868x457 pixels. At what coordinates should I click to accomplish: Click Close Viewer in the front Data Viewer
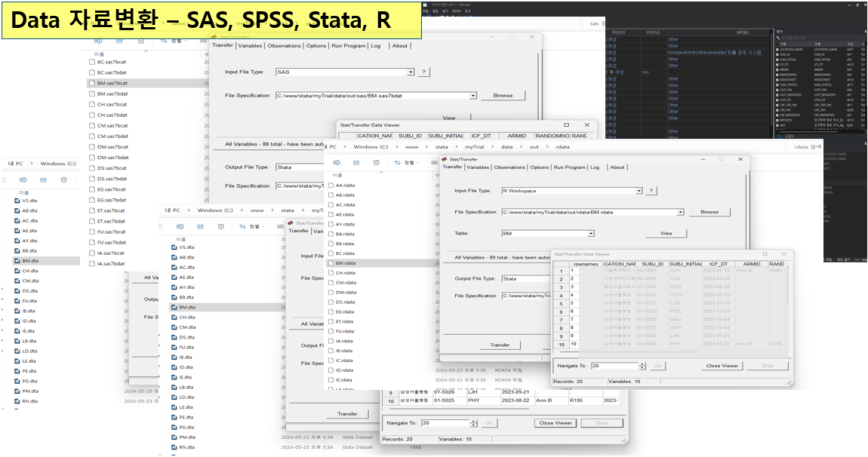tap(722, 366)
